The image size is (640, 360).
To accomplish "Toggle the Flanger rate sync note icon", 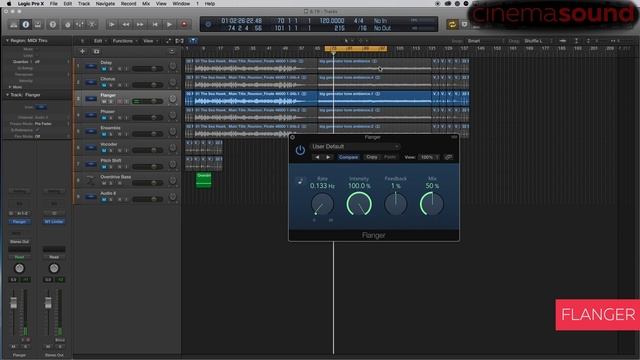I will click(x=300, y=181).
